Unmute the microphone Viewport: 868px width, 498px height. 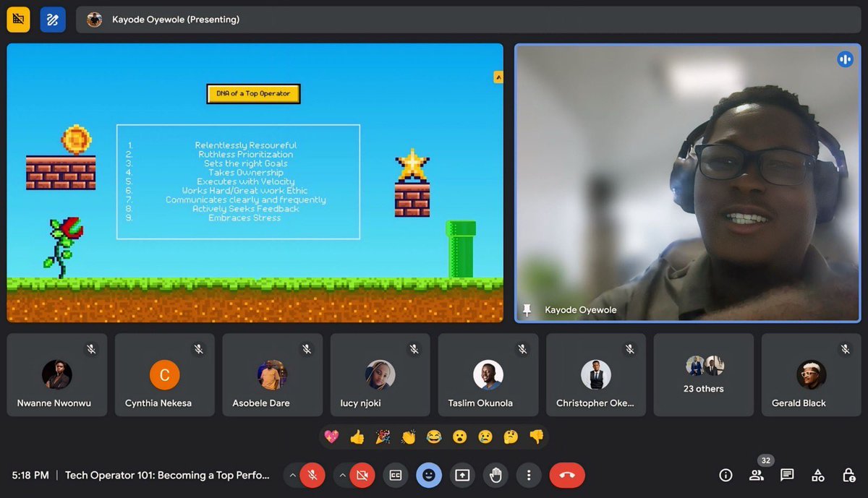[312, 475]
